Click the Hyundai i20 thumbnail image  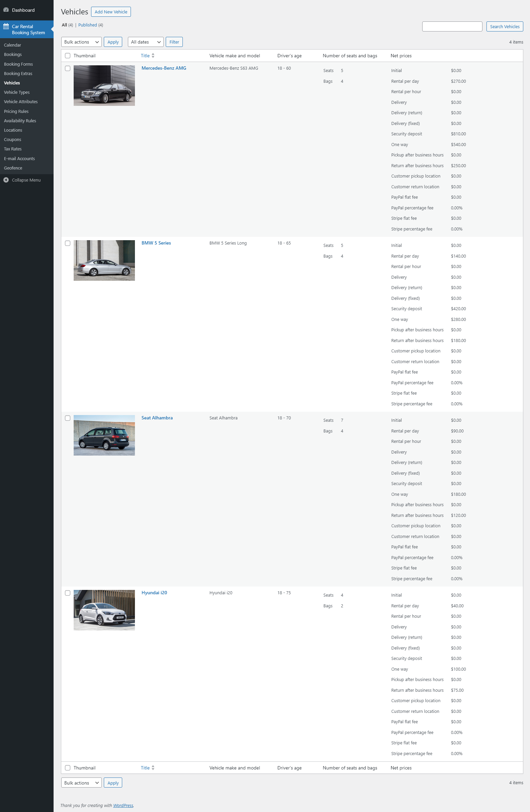(x=104, y=610)
